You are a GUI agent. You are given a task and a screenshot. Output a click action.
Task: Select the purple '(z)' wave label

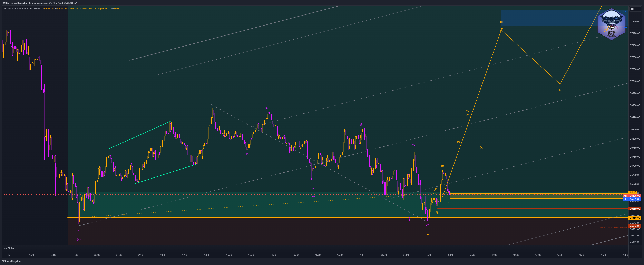pyautogui.click(x=79, y=239)
